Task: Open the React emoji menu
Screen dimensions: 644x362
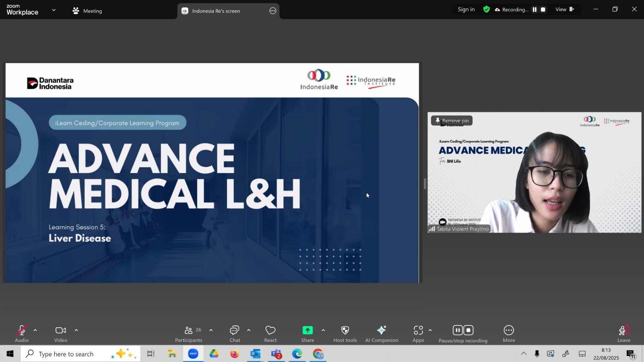Action: (x=270, y=334)
